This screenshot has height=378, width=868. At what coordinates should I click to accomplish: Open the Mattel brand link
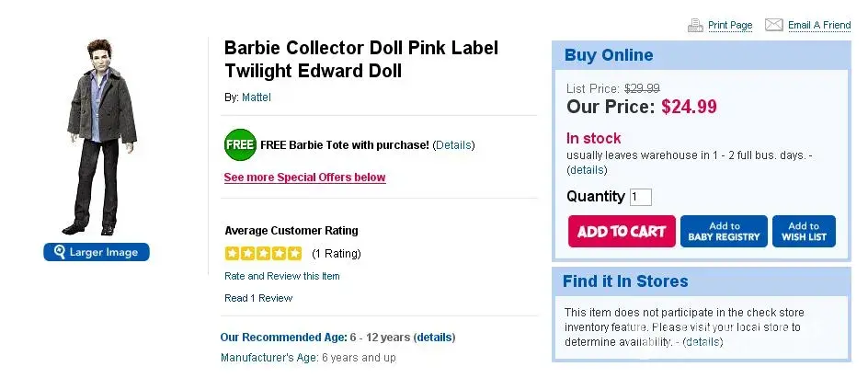pos(257,97)
